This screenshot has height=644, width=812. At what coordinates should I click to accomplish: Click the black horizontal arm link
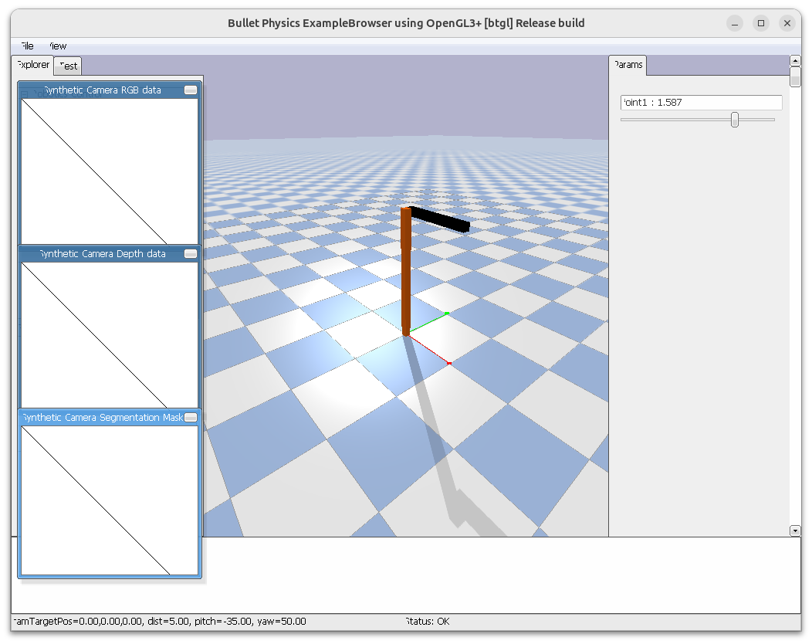440,219
